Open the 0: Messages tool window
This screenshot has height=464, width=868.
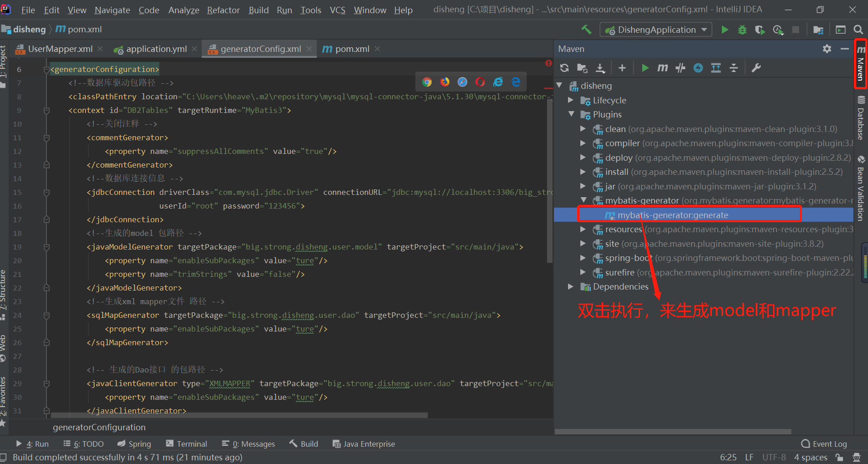249,444
